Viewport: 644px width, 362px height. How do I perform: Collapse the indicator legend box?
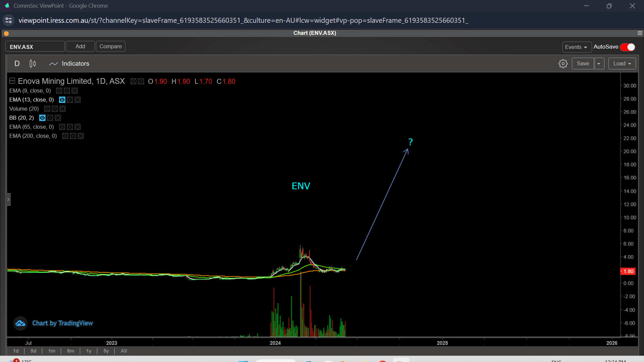12,81
